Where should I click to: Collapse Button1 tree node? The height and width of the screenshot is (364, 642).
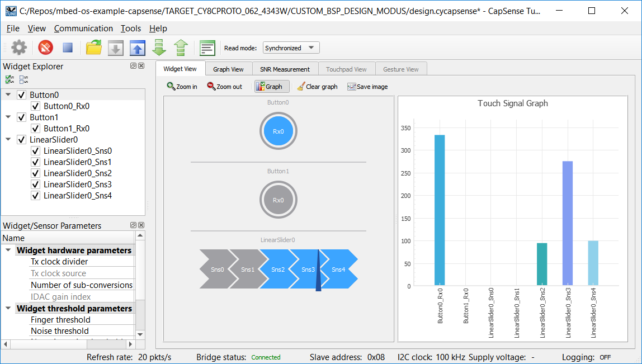(x=8, y=117)
